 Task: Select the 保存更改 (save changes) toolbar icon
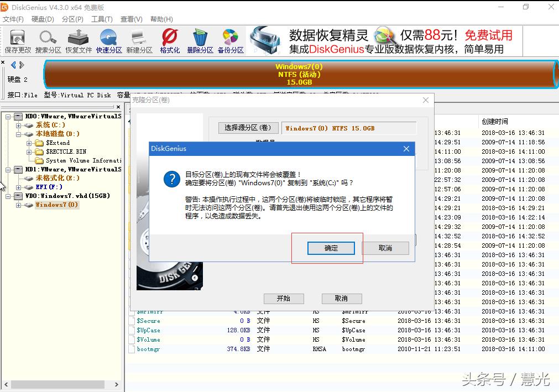click(17, 40)
